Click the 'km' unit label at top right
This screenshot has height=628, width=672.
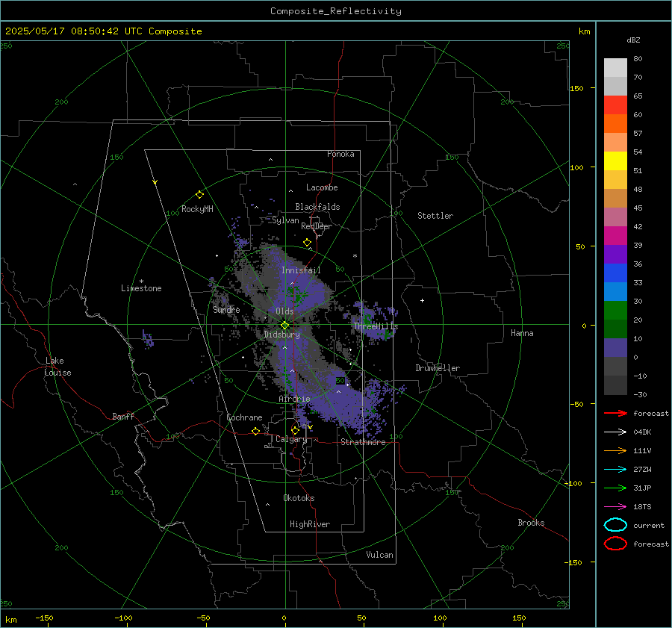[584, 31]
